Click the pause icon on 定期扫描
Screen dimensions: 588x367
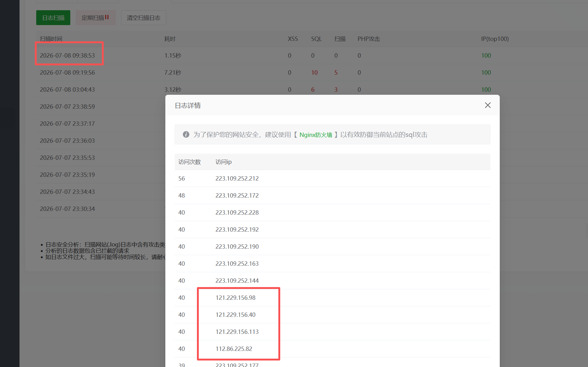(107, 17)
